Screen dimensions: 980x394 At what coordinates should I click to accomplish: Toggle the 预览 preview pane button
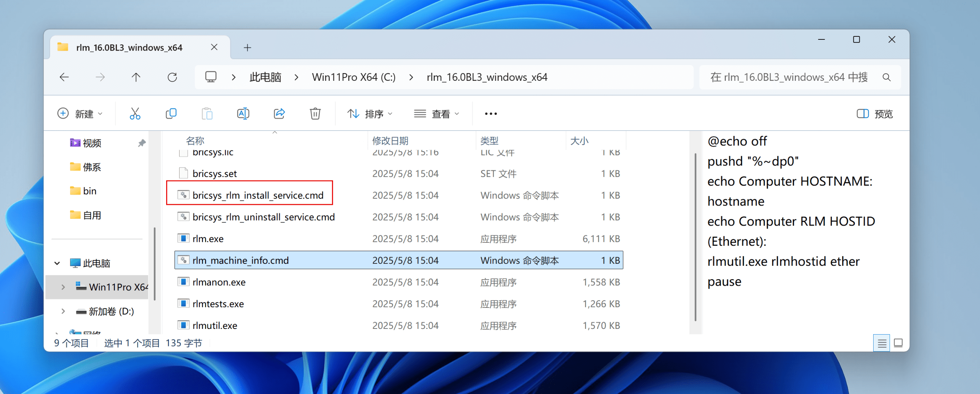pos(874,114)
